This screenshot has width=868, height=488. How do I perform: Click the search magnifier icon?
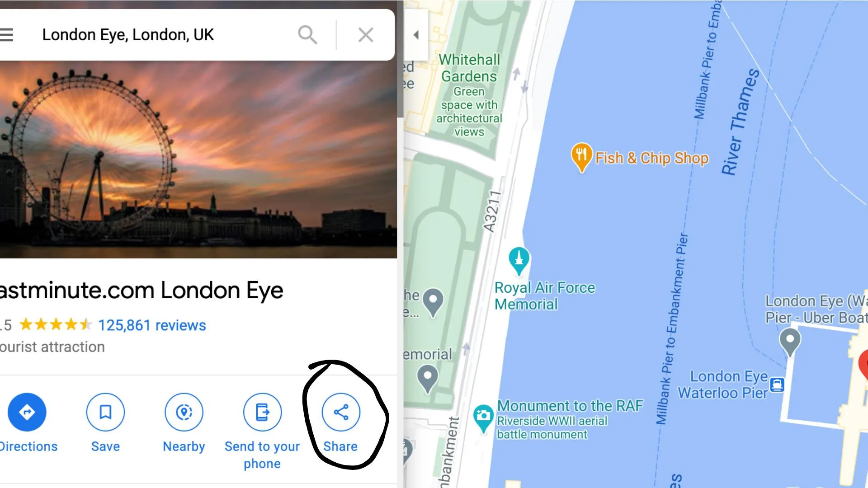point(307,35)
